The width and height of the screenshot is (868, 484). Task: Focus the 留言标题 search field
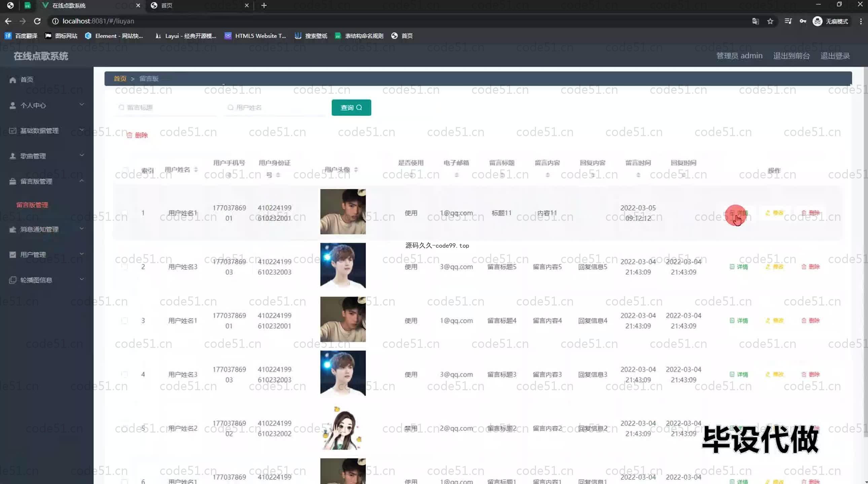[166, 107]
